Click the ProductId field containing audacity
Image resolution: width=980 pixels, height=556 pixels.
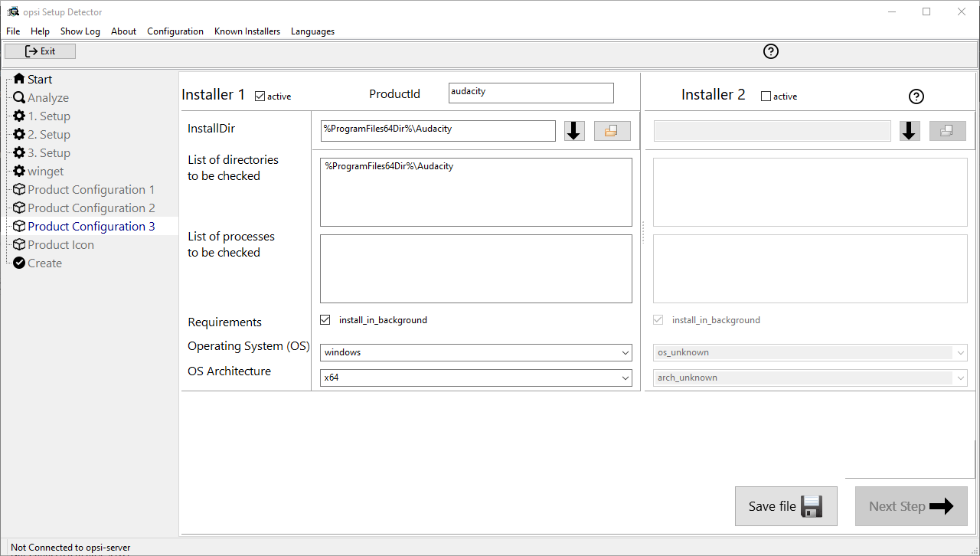tap(531, 93)
